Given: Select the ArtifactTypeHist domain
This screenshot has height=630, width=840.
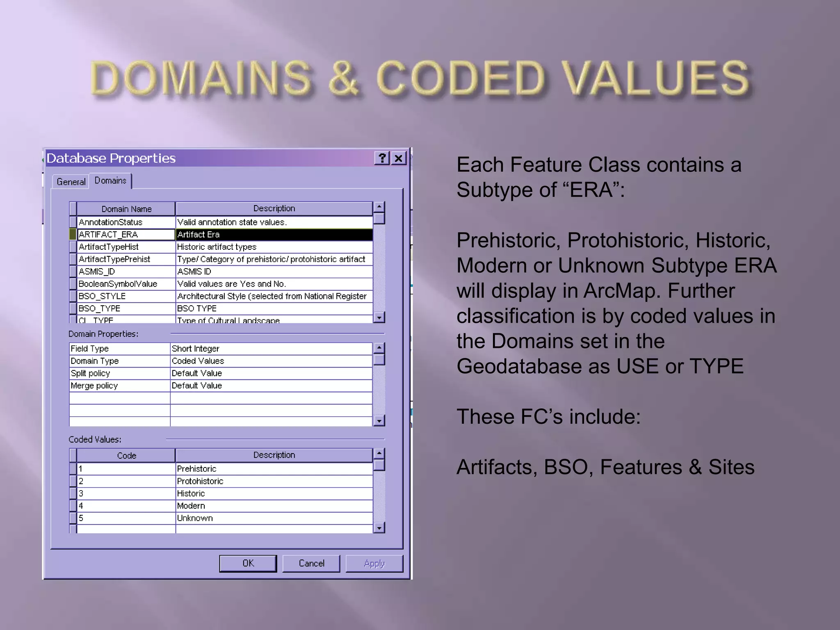Looking at the screenshot, I should point(126,247).
